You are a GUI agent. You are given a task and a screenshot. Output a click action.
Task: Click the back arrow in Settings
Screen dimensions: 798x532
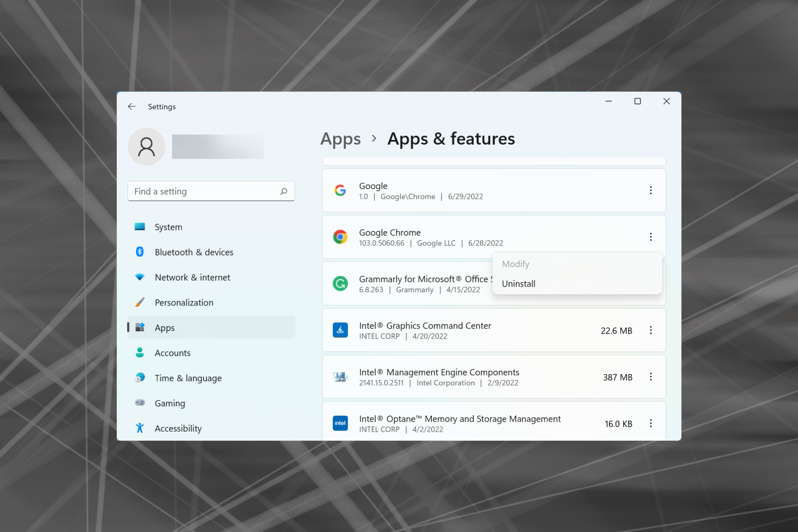click(x=132, y=106)
